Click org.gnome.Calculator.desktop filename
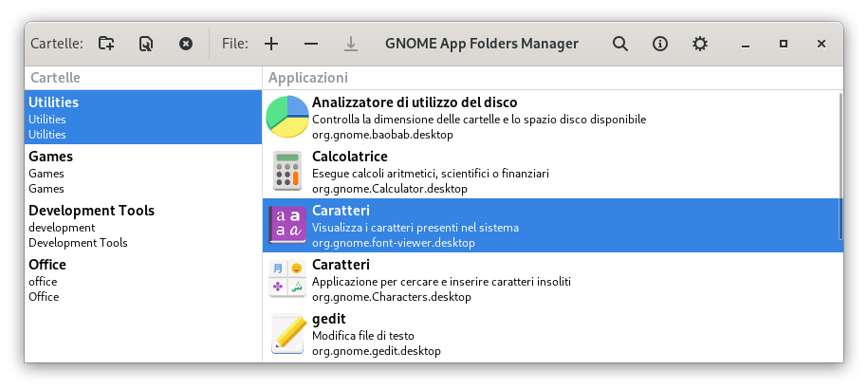Image resolution: width=868 pixels, height=390 pixels. point(389,189)
